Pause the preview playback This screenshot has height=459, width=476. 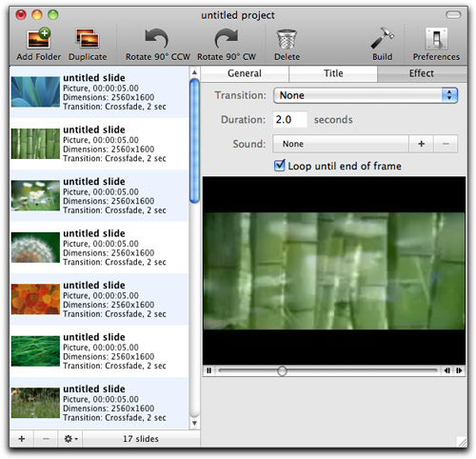(x=209, y=370)
